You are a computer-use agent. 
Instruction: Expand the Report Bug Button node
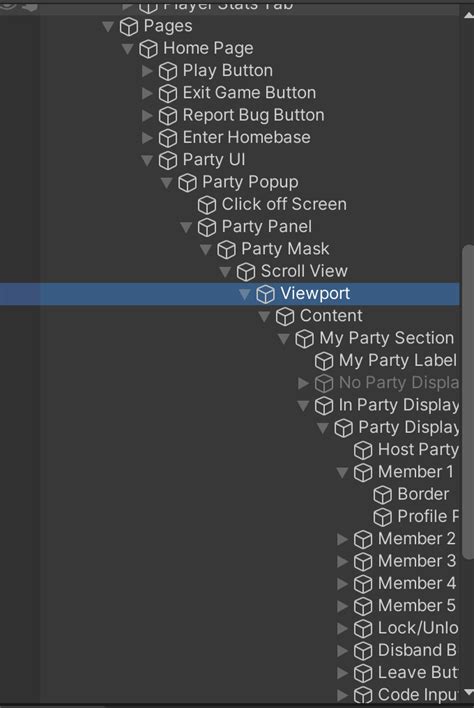click(x=147, y=116)
